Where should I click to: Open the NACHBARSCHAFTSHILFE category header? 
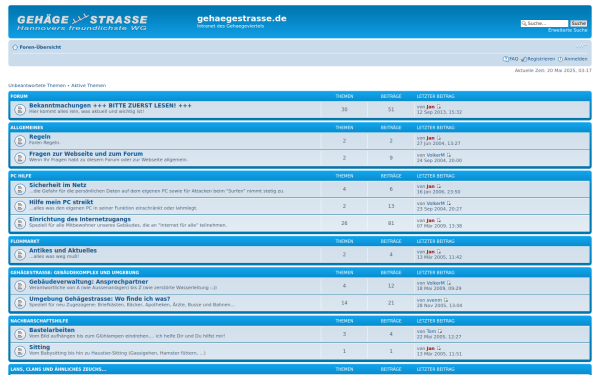(x=39, y=321)
